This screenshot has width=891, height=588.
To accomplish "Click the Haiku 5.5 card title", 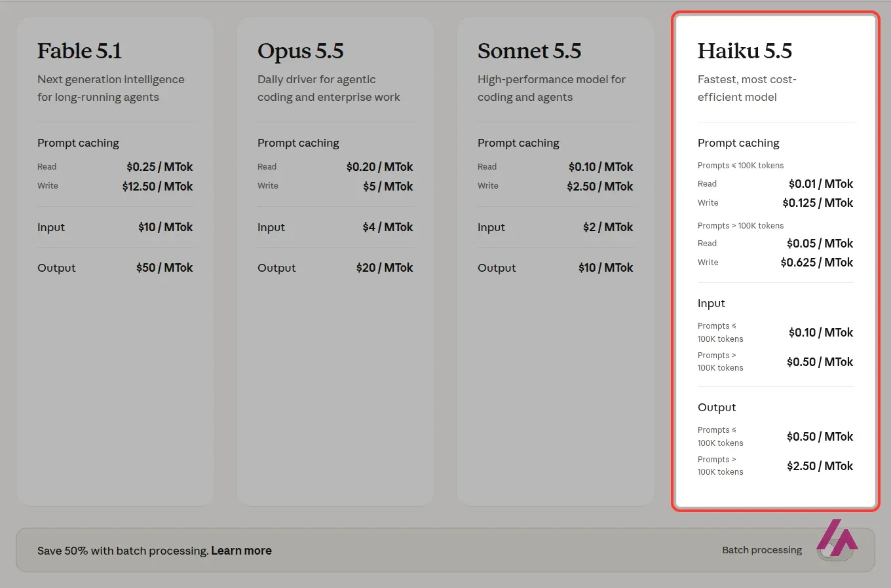I will [x=745, y=51].
